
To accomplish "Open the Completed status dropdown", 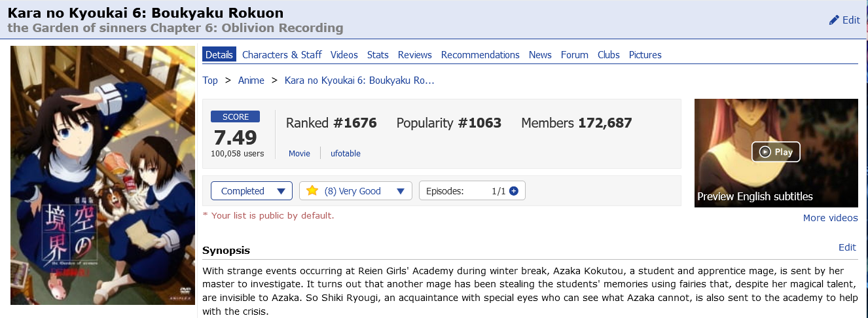I will pos(251,191).
